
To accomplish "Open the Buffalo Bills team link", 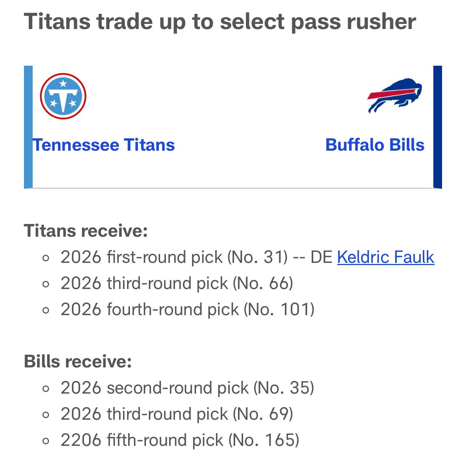I will (375, 145).
